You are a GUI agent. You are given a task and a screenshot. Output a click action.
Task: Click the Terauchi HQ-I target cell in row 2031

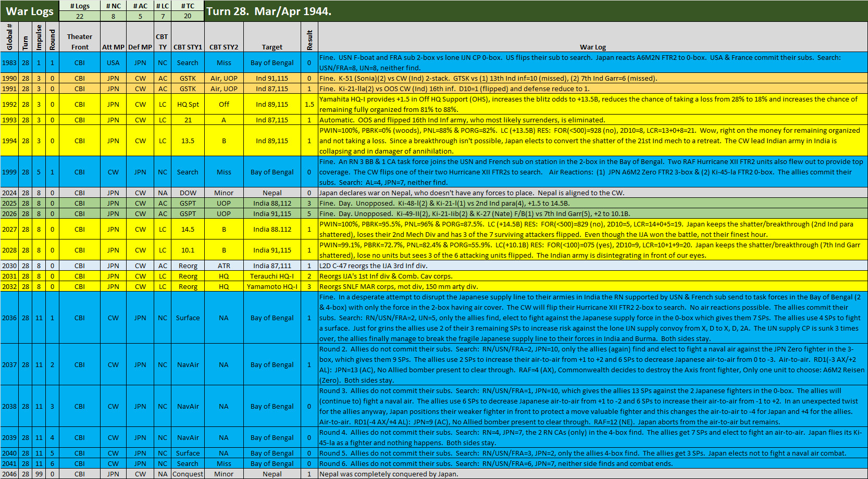272,276
